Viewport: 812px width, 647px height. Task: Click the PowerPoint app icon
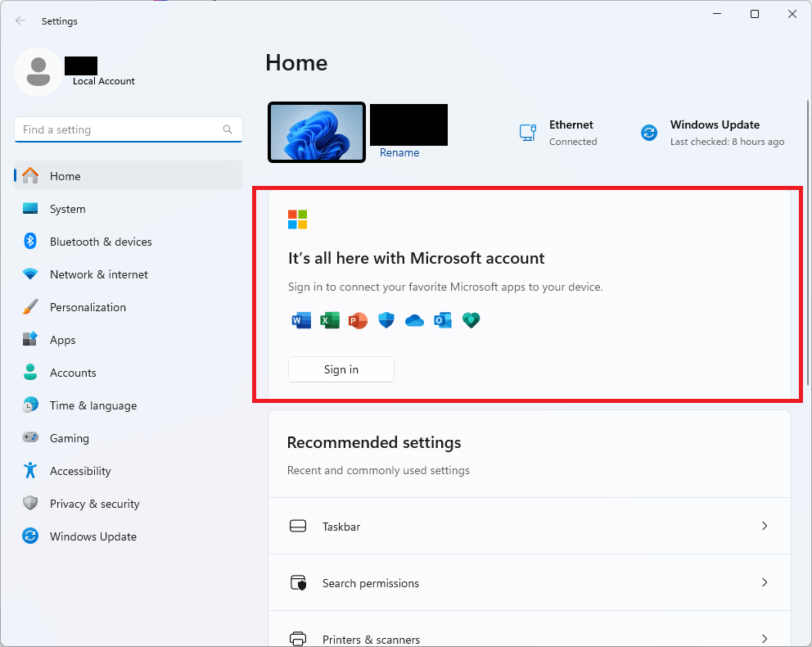coord(358,321)
